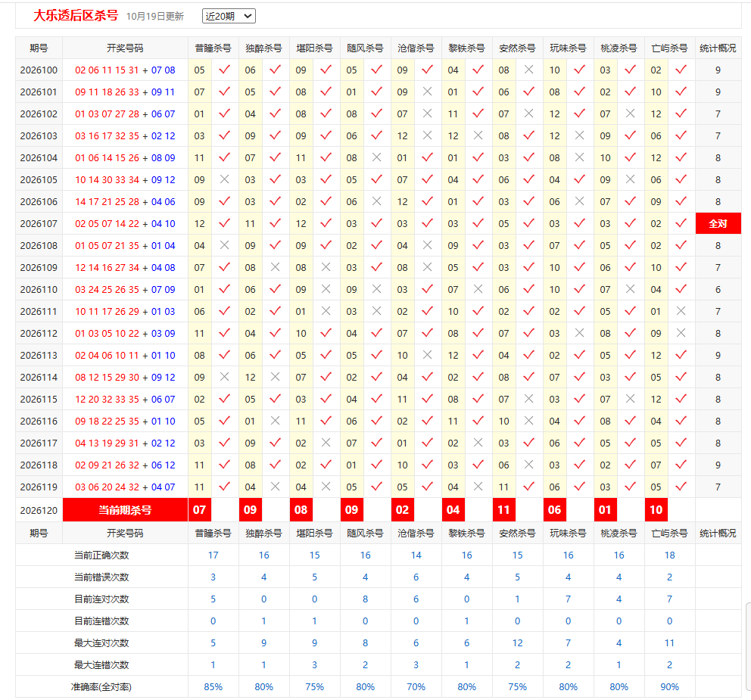This screenshot has height=700, width=751.
Task: Click the X mark for 独醉杀号 in row 2026114
Action: point(275,378)
